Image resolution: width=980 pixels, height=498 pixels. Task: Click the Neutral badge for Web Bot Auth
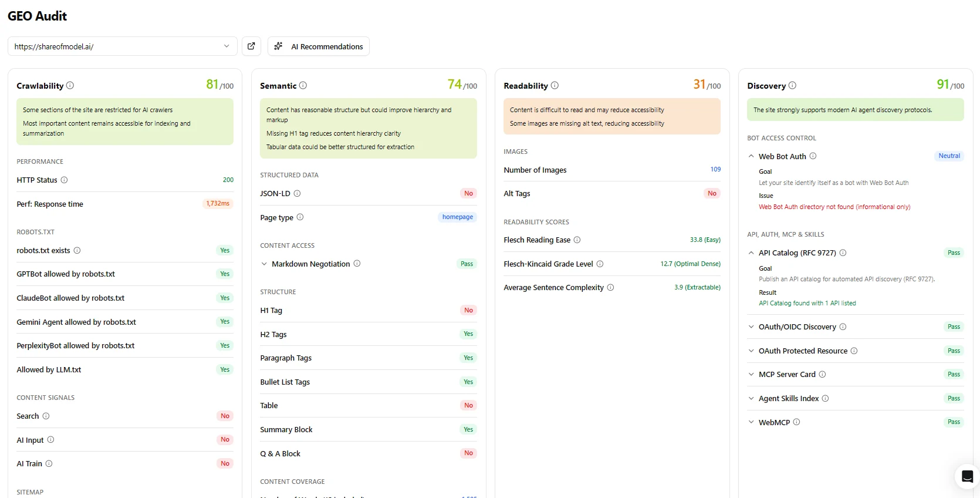coord(949,156)
